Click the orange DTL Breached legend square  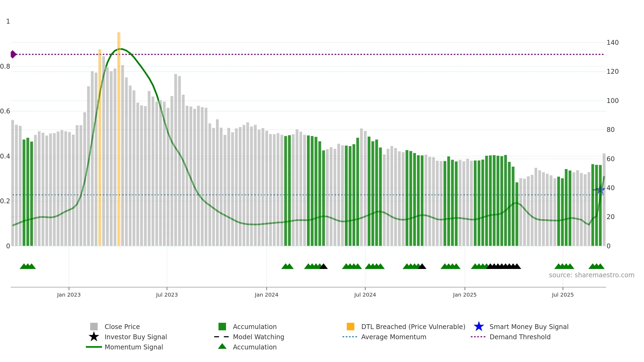pyautogui.click(x=350, y=327)
